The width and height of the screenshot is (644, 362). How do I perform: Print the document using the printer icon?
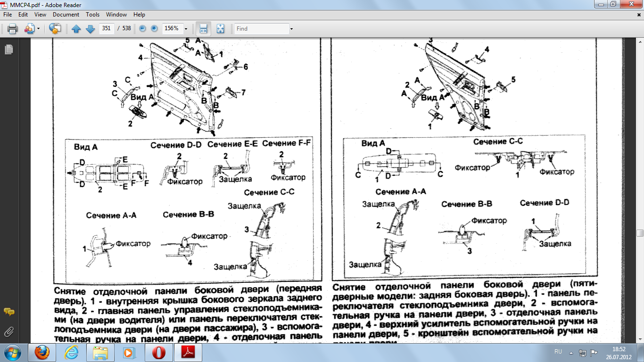pyautogui.click(x=12, y=29)
